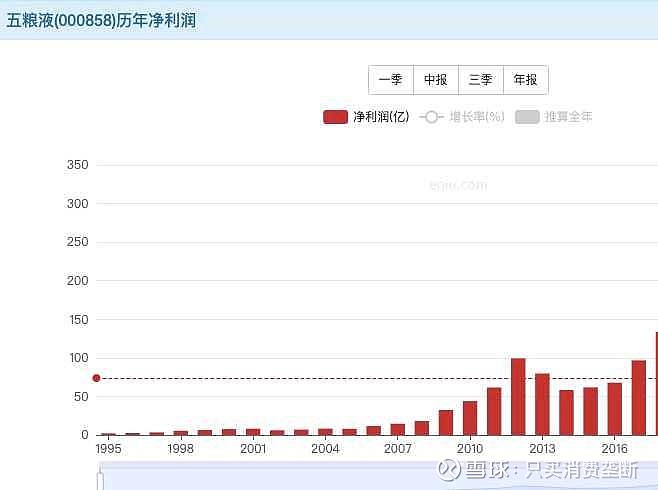658x490 pixels.
Task: Click the 增长率 line marker legend icon
Action: pos(431,117)
